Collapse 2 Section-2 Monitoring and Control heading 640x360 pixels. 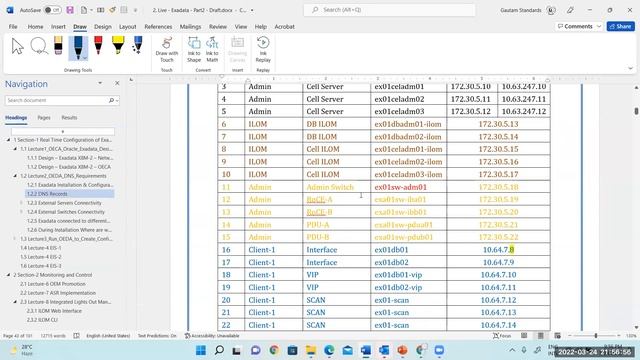8,275
